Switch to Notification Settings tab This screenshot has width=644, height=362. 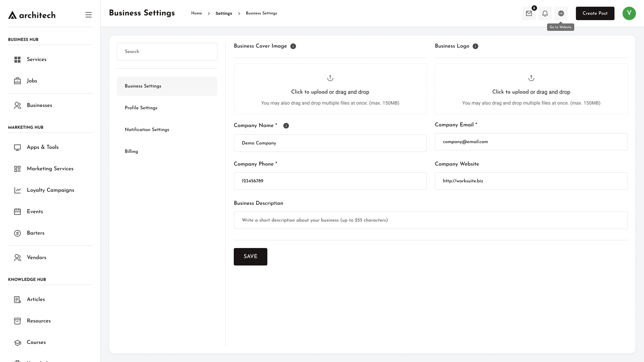click(x=147, y=130)
